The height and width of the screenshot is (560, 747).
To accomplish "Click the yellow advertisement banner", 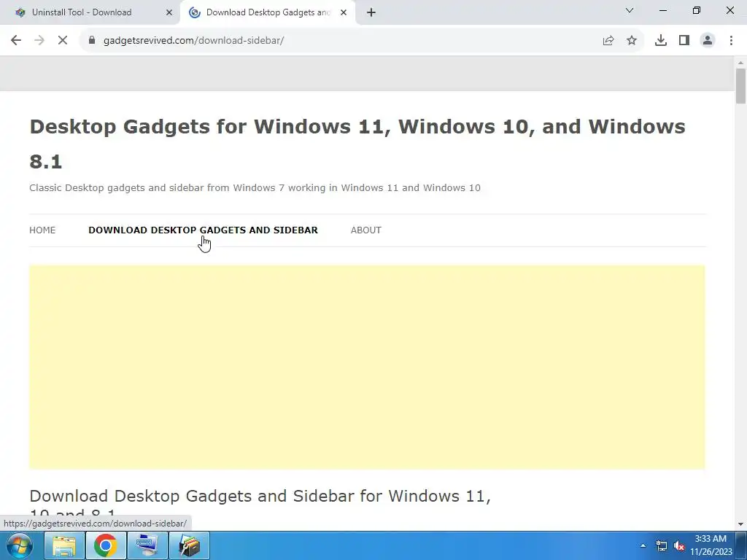I will [367, 367].
